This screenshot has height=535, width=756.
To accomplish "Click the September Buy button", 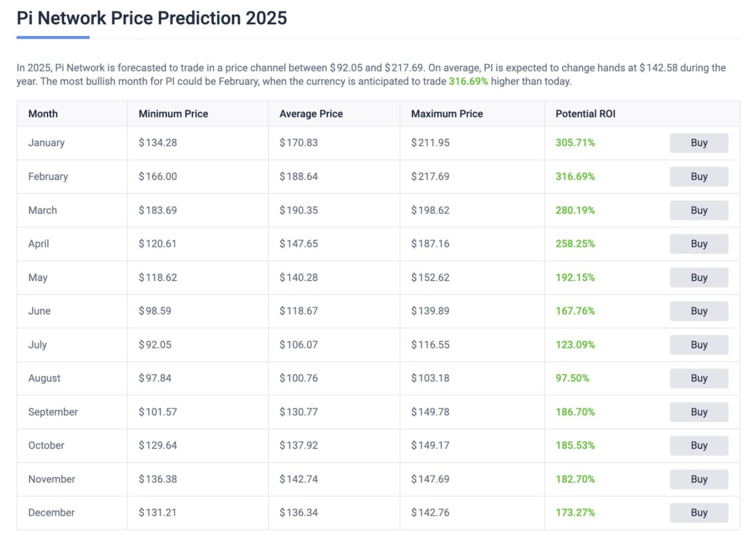I will pos(699,411).
